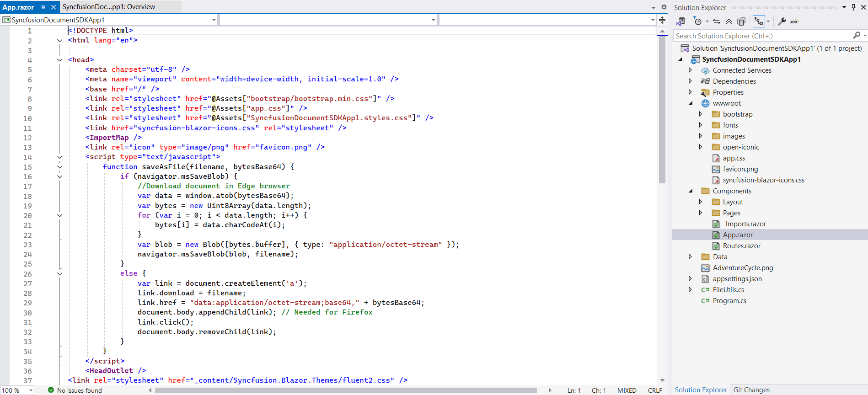Open Solution Explorer window position menu

pos(844,7)
